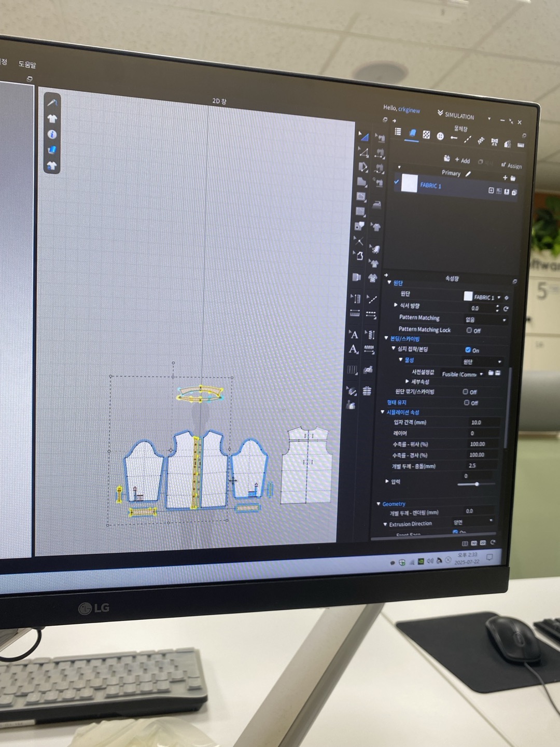Open the 도움말 menu
The width and height of the screenshot is (560, 747).
point(27,64)
